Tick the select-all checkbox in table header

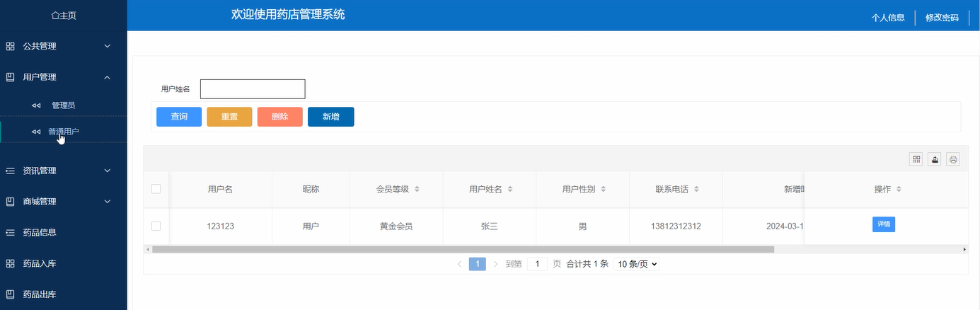click(x=156, y=189)
